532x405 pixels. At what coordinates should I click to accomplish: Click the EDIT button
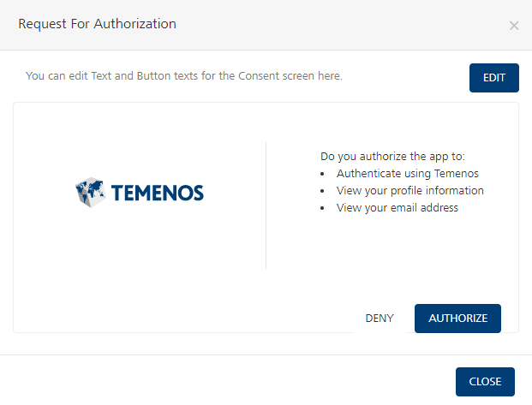coord(494,78)
